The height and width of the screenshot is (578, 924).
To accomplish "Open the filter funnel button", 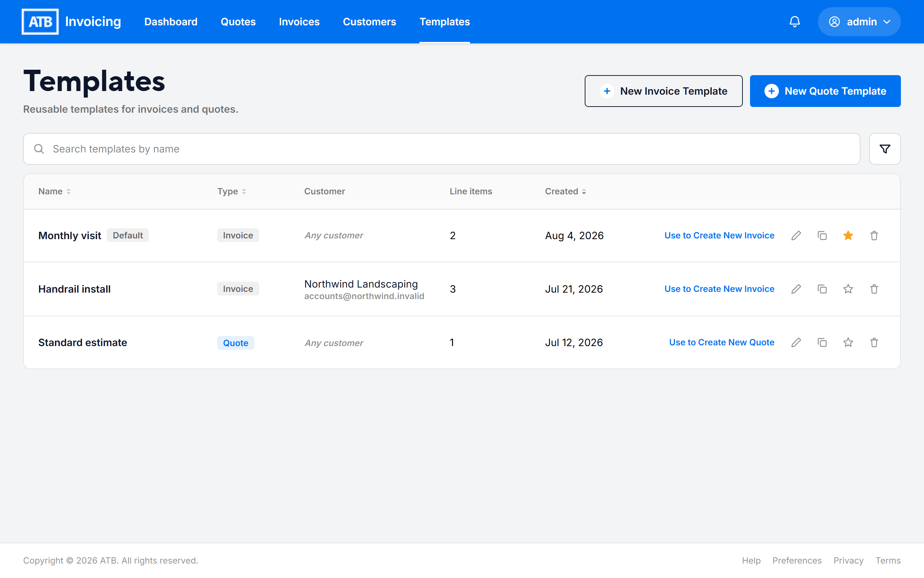I will [885, 149].
